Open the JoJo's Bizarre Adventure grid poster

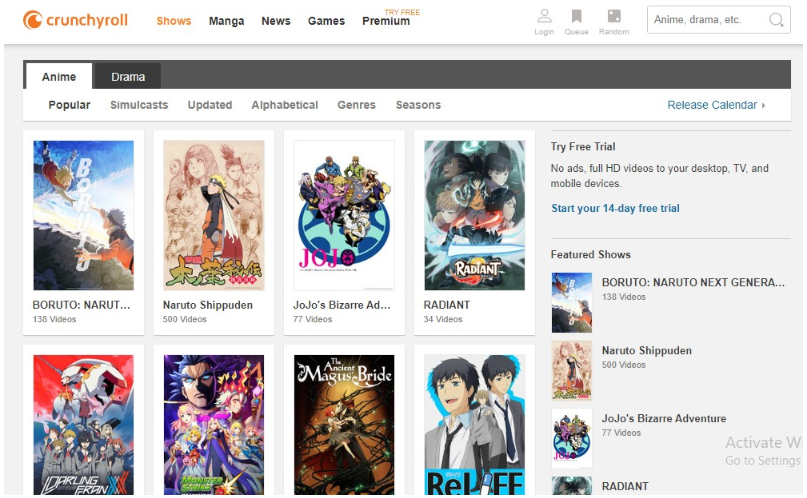344,215
